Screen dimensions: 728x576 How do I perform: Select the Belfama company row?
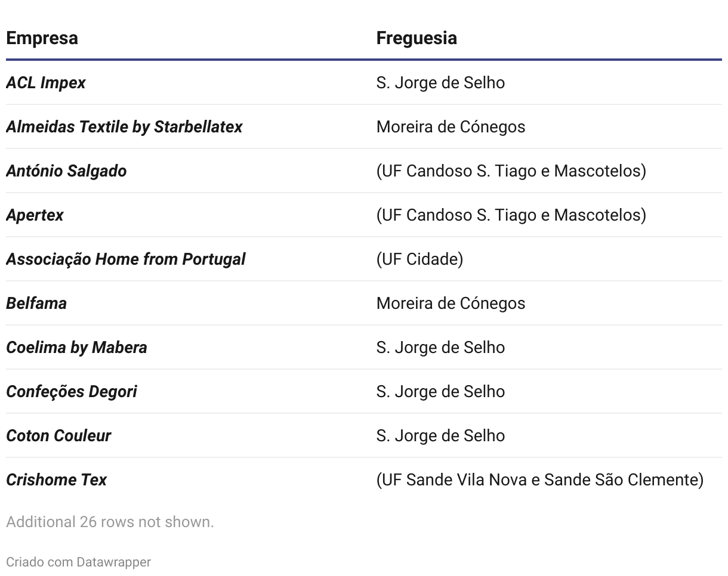tap(364, 303)
